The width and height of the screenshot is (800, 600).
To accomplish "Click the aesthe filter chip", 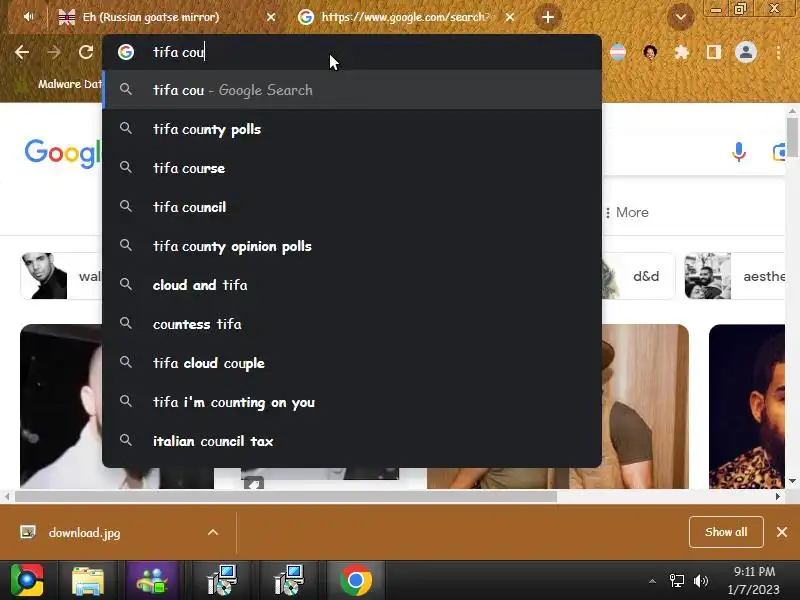I will click(x=735, y=276).
